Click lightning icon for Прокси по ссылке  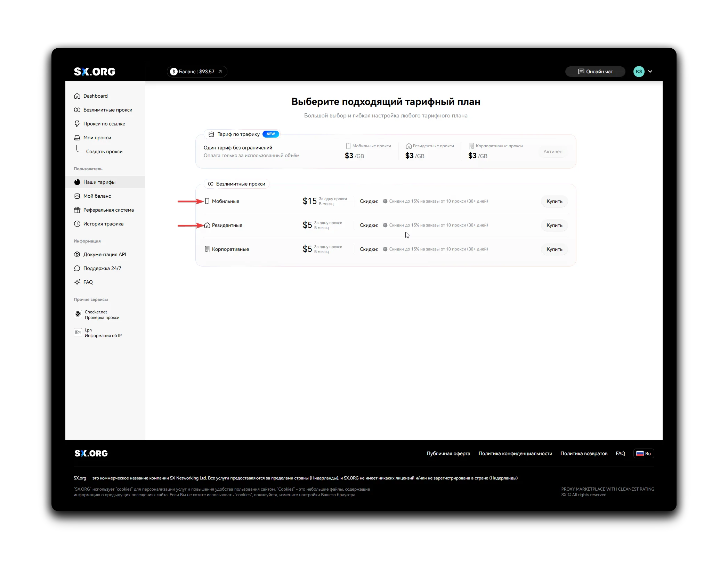pos(77,124)
